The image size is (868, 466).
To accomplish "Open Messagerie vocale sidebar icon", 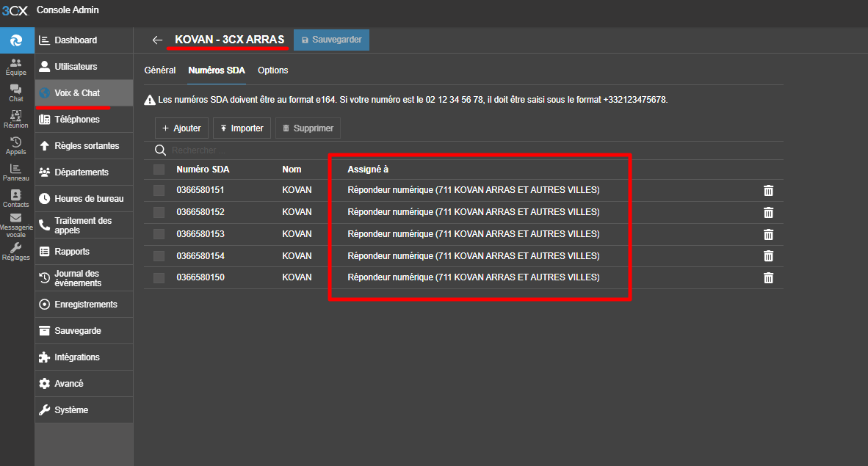I will coord(16,226).
